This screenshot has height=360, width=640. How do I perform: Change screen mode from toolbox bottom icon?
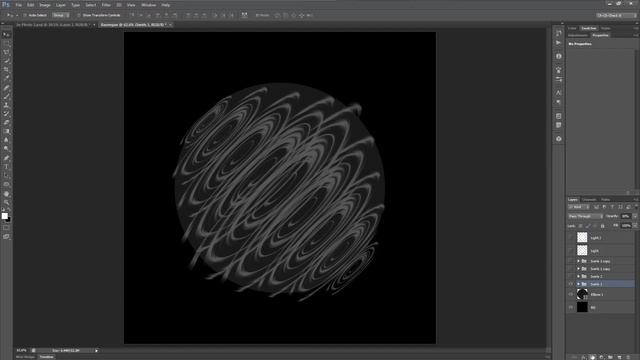point(6,236)
